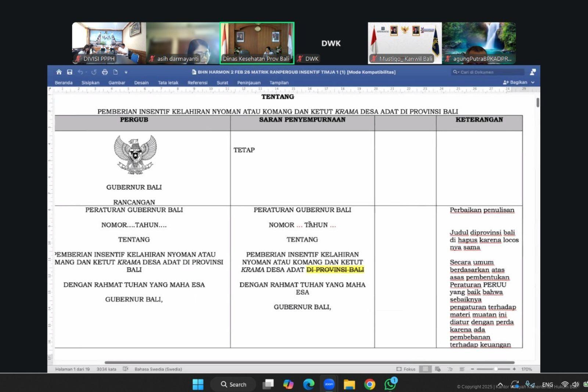The image size is (588, 392).
Task: Open the feedback person icon at top right
Action: pos(533,72)
